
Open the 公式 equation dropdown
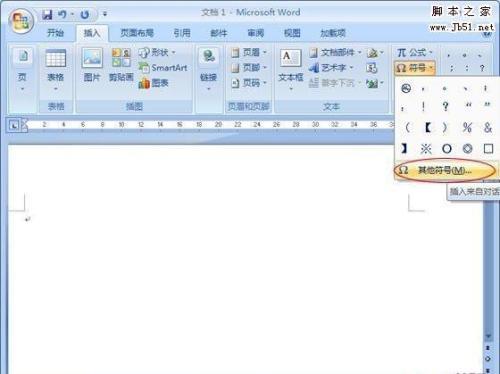click(414, 52)
